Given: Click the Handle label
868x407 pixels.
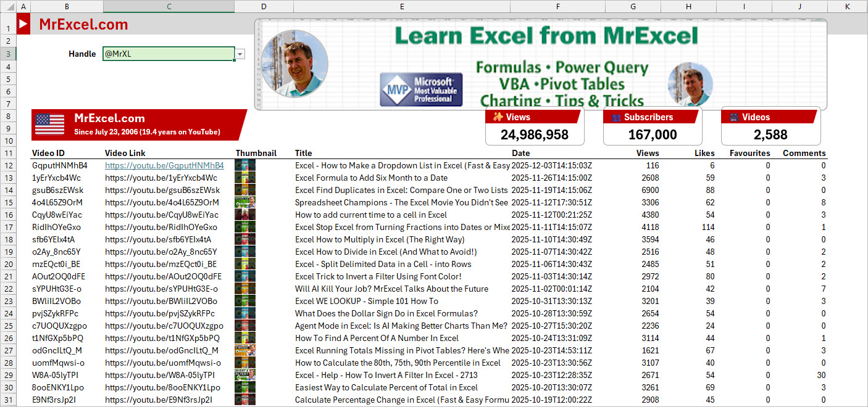Looking at the screenshot, I should pyautogui.click(x=82, y=54).
